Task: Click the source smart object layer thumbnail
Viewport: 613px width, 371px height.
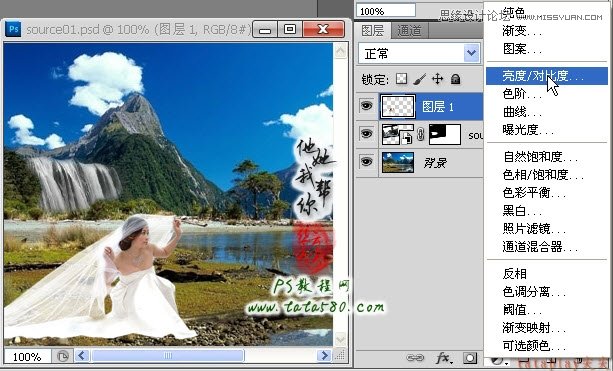Action: (398, 134)
